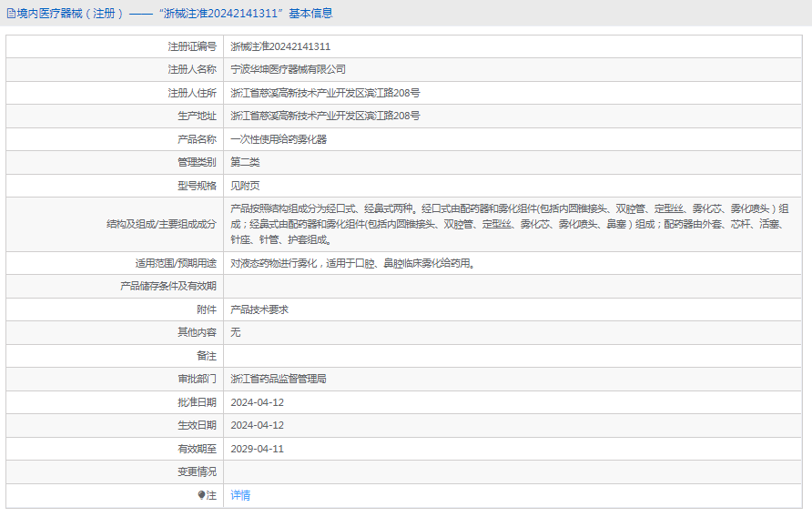This screenshot has width=812, height=517.
Task: Click the 第二类 management class value
Action: tap(245, 162)
